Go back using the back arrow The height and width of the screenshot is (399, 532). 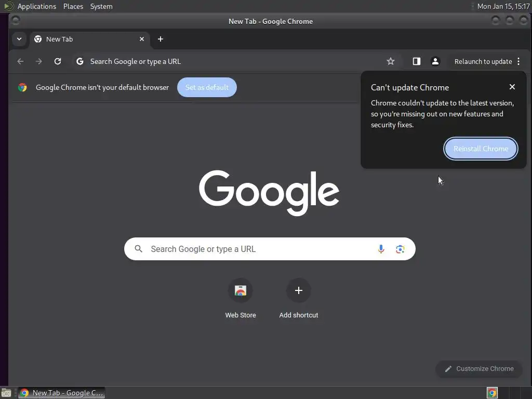(20, 61)
